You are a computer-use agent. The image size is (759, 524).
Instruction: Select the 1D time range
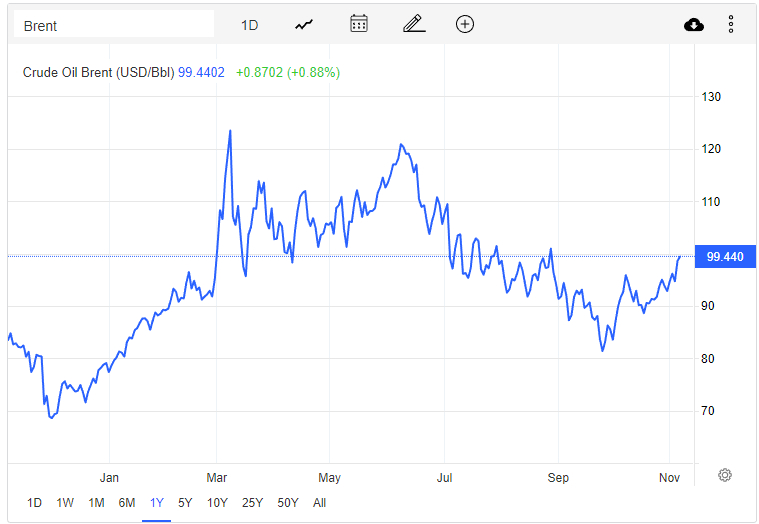click(x=34, y=503)
